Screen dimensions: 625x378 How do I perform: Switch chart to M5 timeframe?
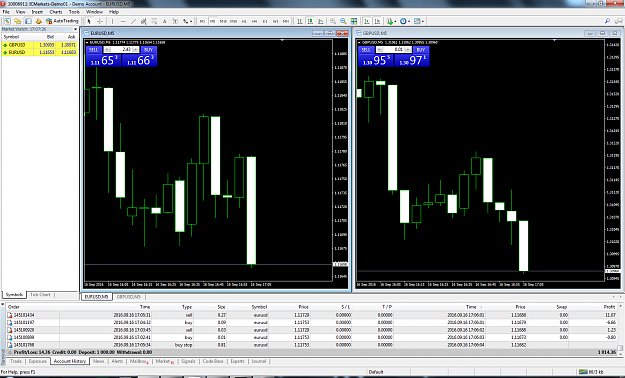coord(213,21)
